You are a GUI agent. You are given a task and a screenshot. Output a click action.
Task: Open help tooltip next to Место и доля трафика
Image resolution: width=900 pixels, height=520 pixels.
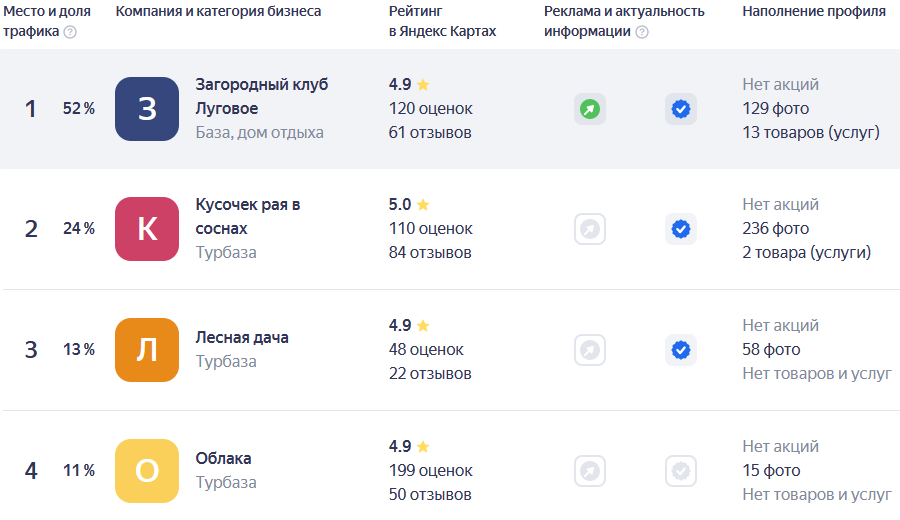(70, 32)
